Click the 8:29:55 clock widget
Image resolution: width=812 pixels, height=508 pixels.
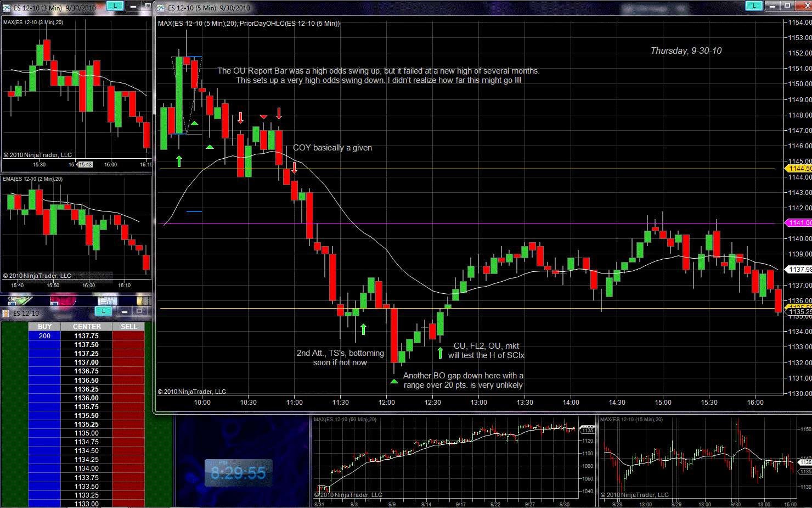click(238, 473)
